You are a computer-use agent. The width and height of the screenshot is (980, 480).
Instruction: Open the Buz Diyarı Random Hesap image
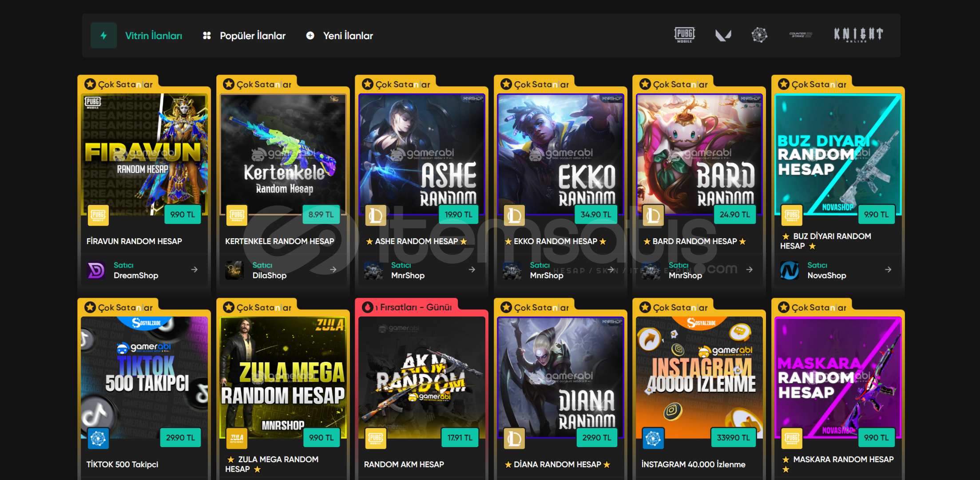(838, 155)
